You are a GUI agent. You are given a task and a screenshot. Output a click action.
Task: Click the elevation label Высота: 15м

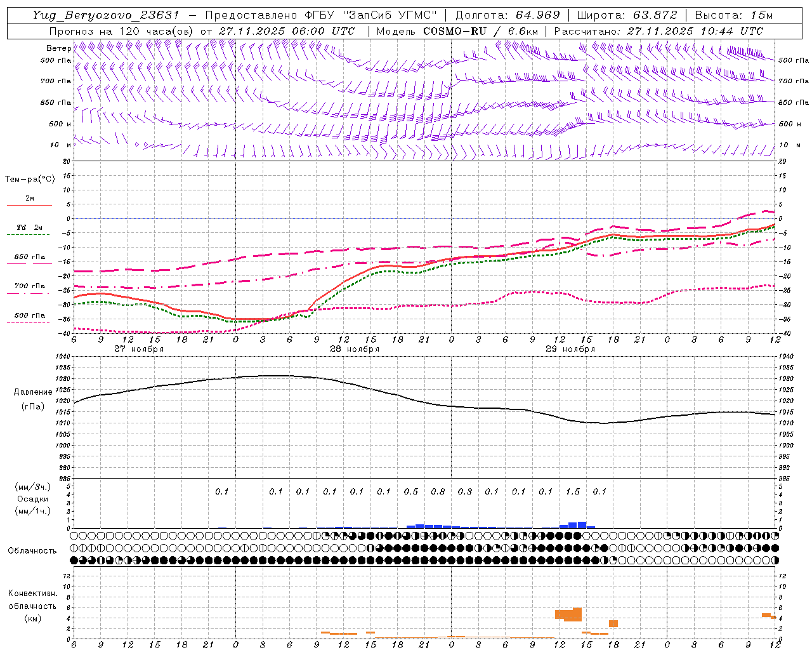[x=734, y=15]
